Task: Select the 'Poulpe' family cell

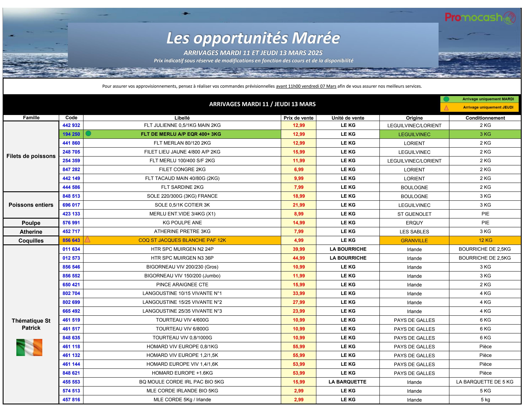Action: [31, 223]
